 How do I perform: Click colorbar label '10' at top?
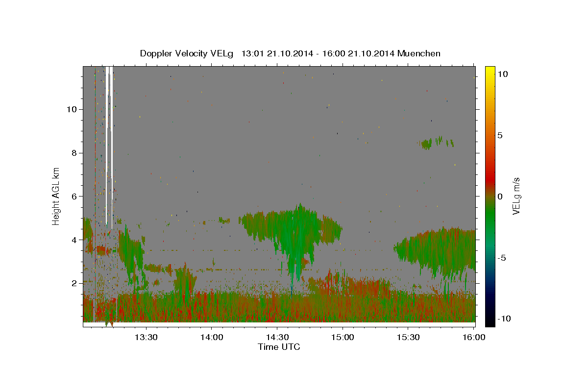(502, 73)
